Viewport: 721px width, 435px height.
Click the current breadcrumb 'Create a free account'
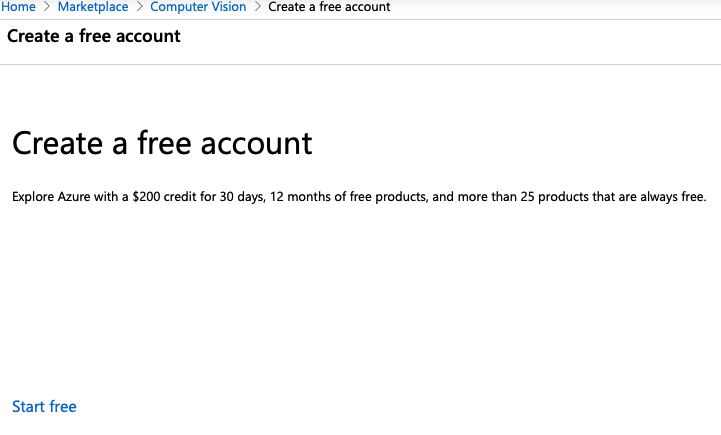[x=329, y=7]
